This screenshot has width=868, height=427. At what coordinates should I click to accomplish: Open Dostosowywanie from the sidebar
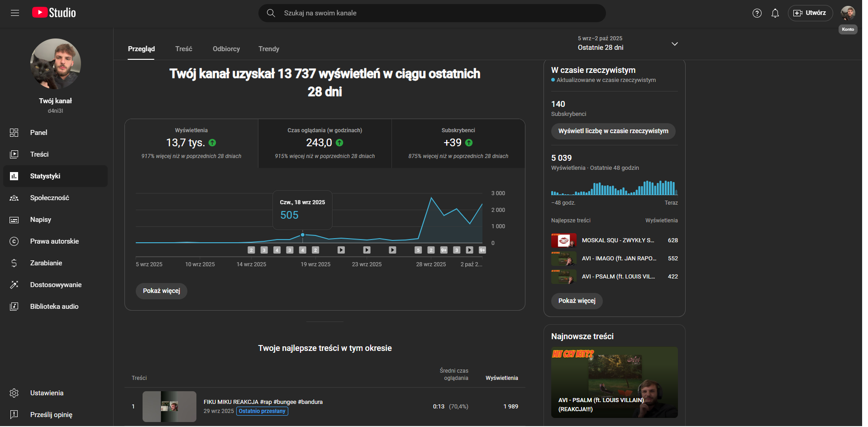56,285
